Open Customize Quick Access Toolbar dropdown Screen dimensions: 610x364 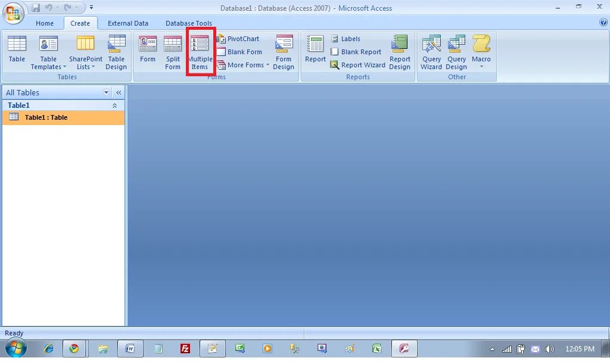coord(91,7)
